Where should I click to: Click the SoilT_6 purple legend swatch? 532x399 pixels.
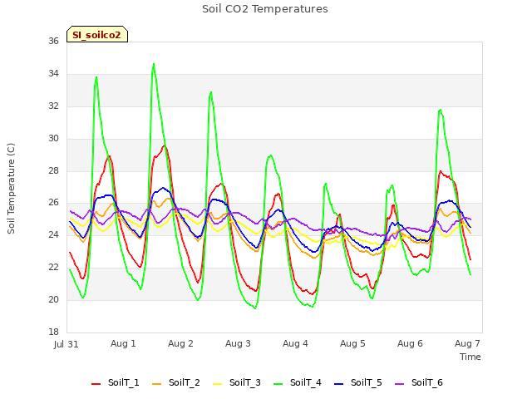[x=400, y=384]
